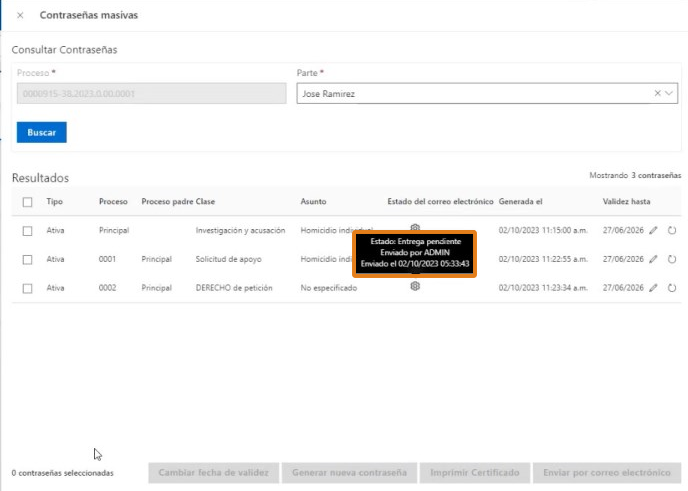Click the Proceso column header in results

[113, 201]
